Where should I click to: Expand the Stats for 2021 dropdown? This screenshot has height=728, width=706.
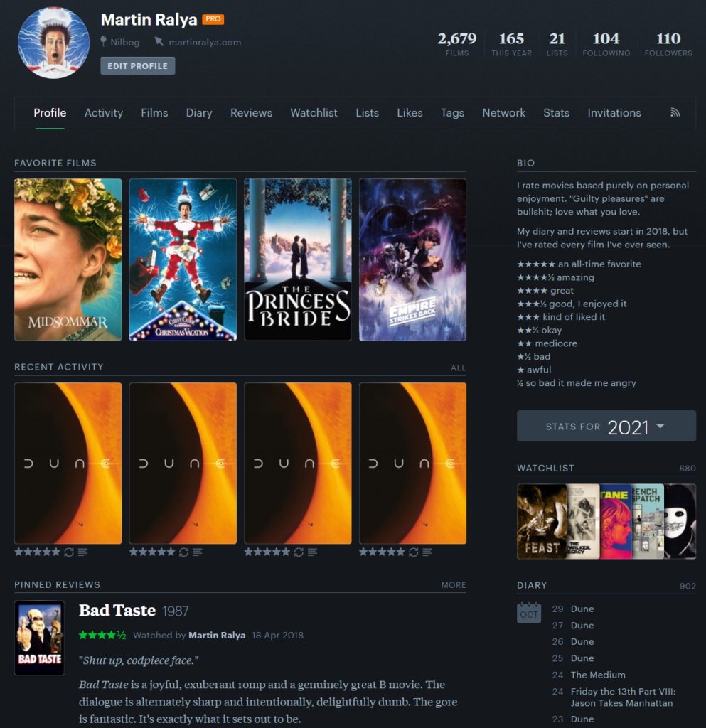606,426
